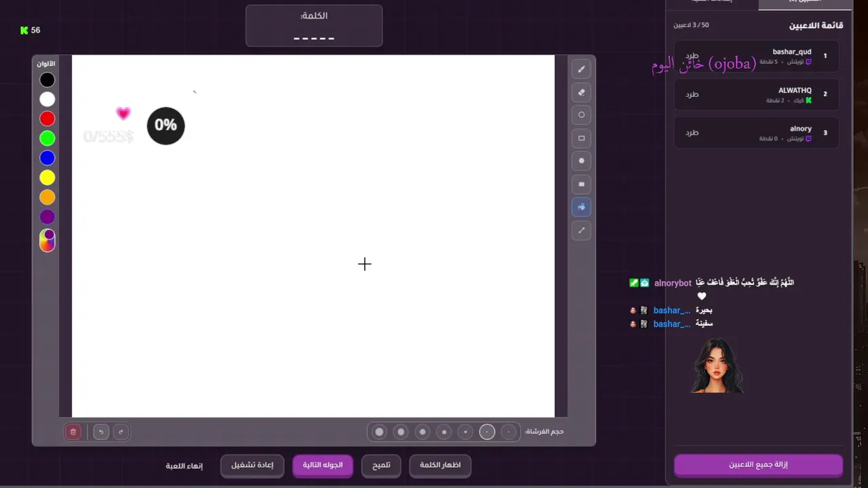Redo the last undone stroke
This screenshot has width=868, height=488.
(121, 432)
